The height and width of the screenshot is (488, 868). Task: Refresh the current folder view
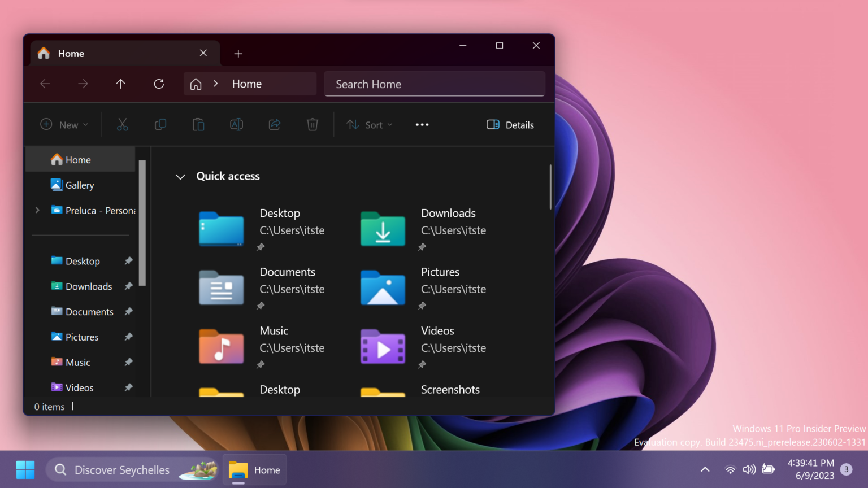pos(159,84)
